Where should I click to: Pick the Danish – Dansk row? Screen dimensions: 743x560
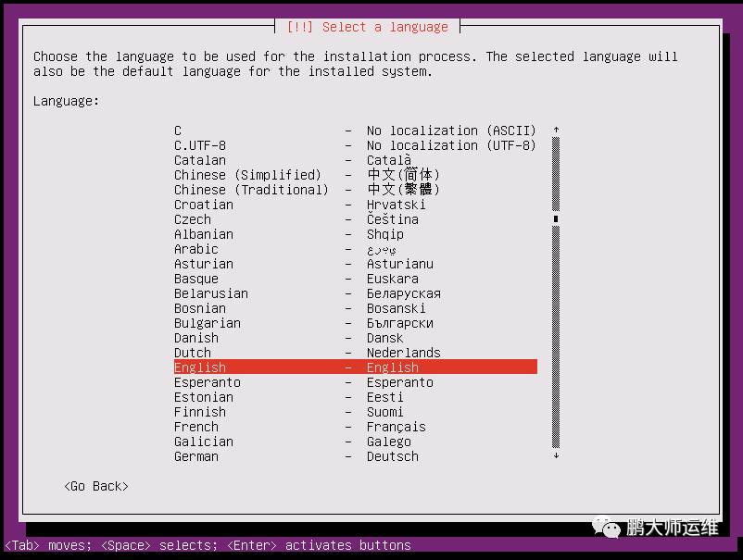tap(356, 338)
